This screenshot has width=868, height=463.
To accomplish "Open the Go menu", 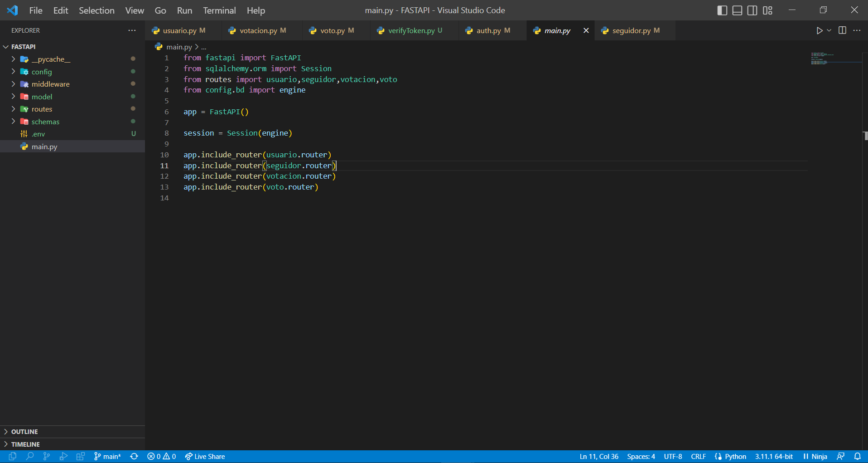I will 160,10.
